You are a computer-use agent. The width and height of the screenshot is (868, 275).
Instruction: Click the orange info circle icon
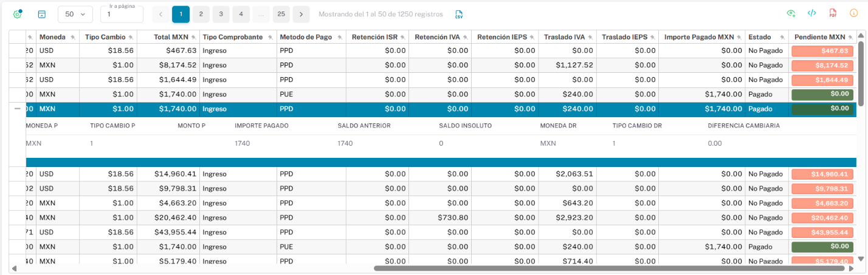[853, 13]
